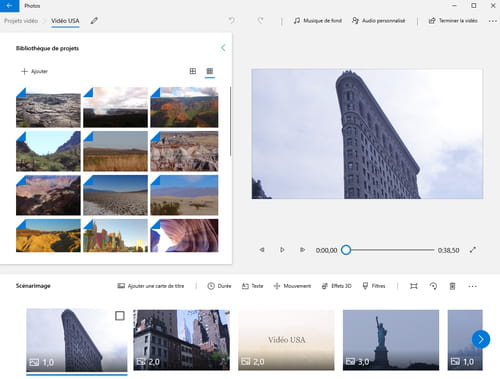The width and height of the screenshot is (500, 379).
Task: Click the library panel scrollbar
Action: click(230, 121)
